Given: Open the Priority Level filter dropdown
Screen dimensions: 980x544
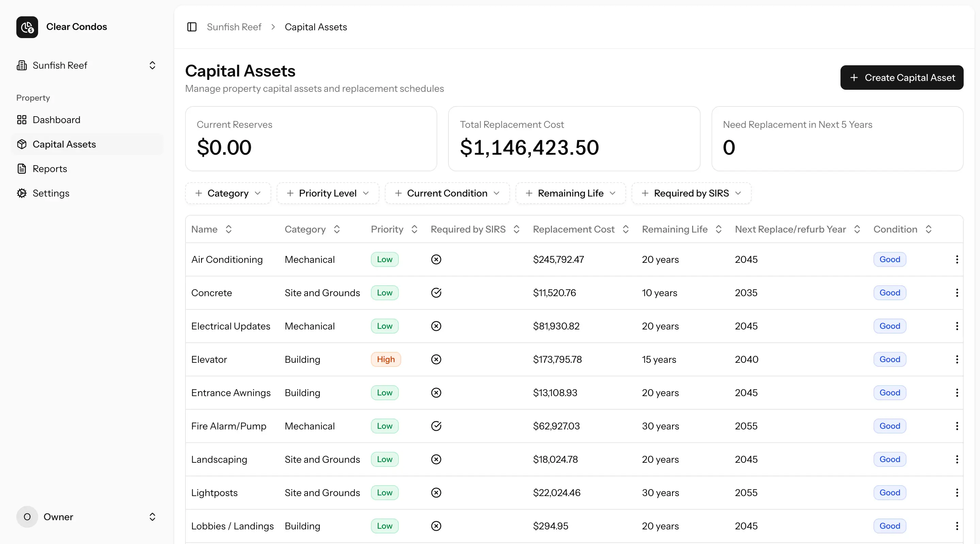Looking at the screenshot, I should (328, 193).
